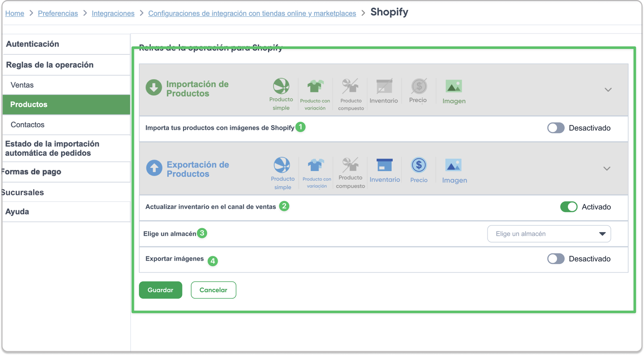This screenshot has width=644, height=355.
Task: Open Estado de la importación automática de pedidos
Action: pos(66,148)
